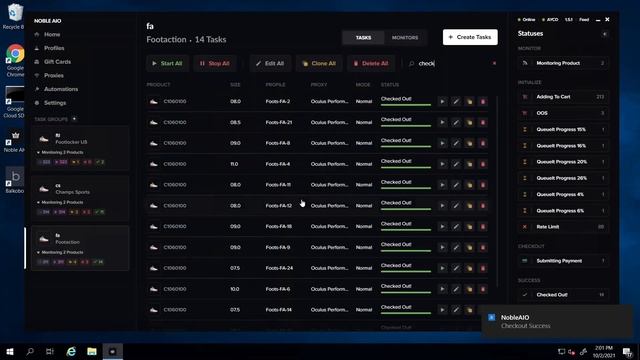Filter by QueueIt Progress 20% status
This screenshot has height=360, width=640.
pos(564,162)
